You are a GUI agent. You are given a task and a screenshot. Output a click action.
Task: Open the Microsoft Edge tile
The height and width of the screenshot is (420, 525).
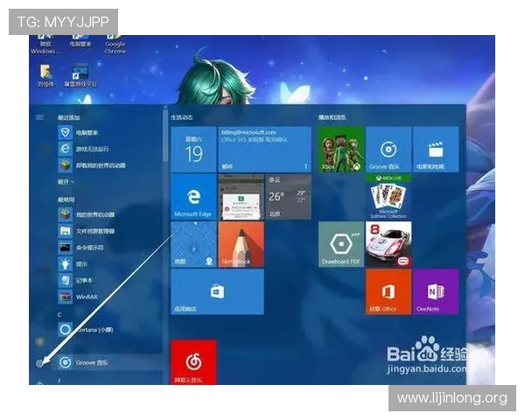[x=193, y=197]
